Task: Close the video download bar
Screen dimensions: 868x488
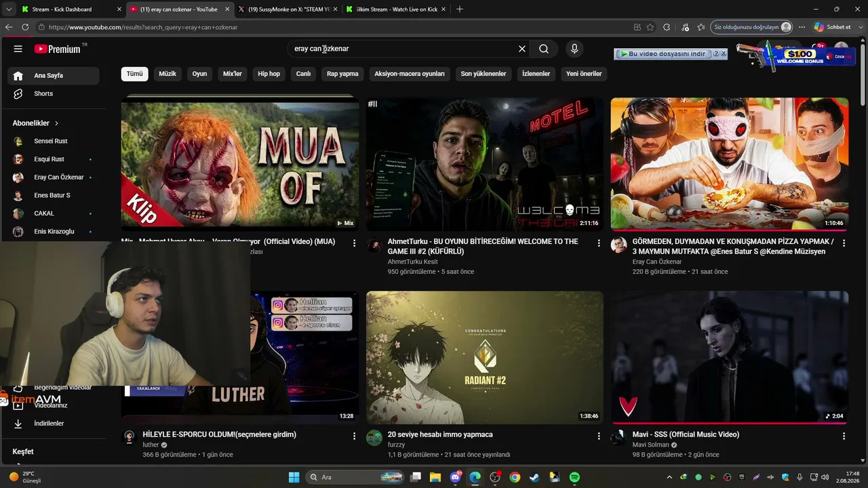Action: tap(724, 54)
